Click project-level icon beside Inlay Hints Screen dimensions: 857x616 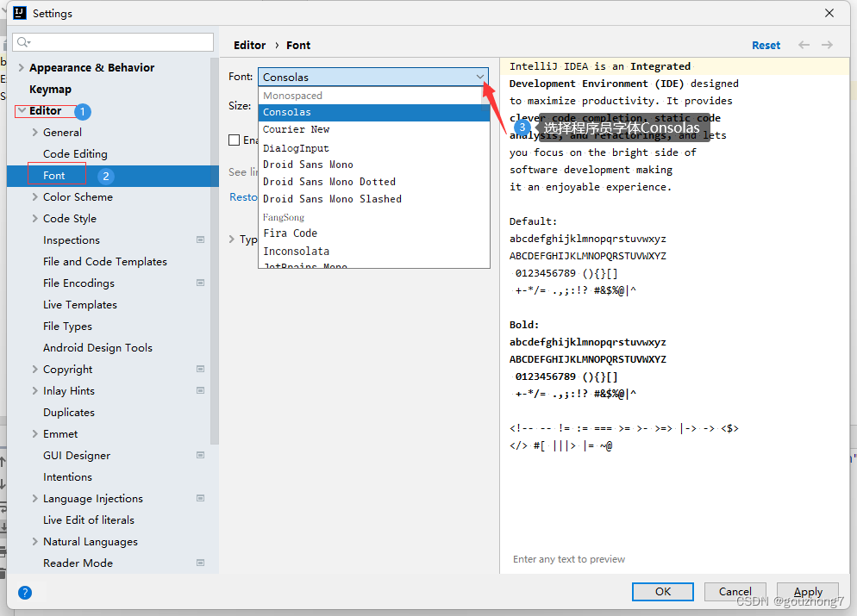[201, 390]
